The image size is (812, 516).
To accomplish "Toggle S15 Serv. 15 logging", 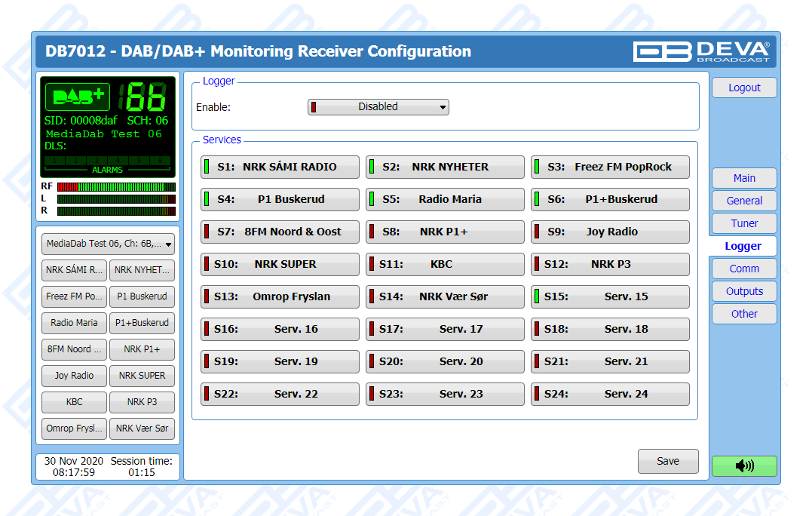I will tap(610, 297).
